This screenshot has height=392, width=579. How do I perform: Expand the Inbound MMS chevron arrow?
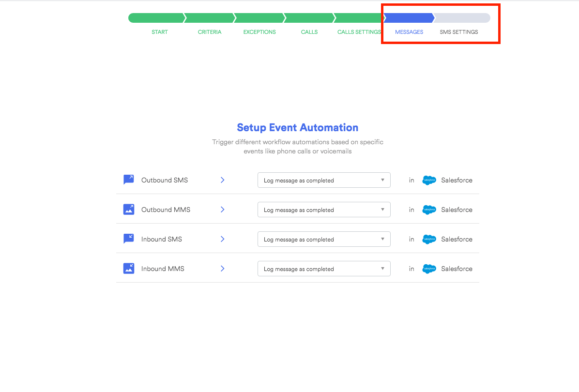click(222, 268)
